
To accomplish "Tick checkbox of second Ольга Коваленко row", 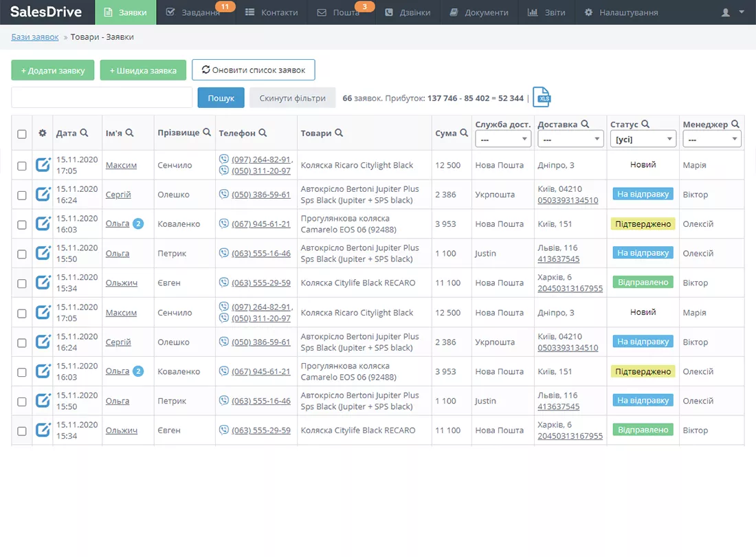I will click(22, 372).
